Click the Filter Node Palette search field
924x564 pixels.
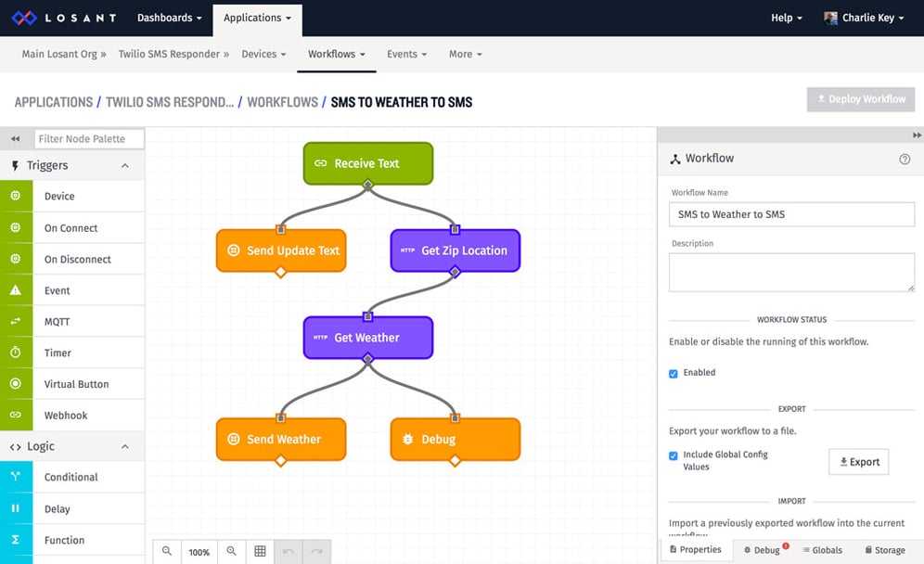89,138
